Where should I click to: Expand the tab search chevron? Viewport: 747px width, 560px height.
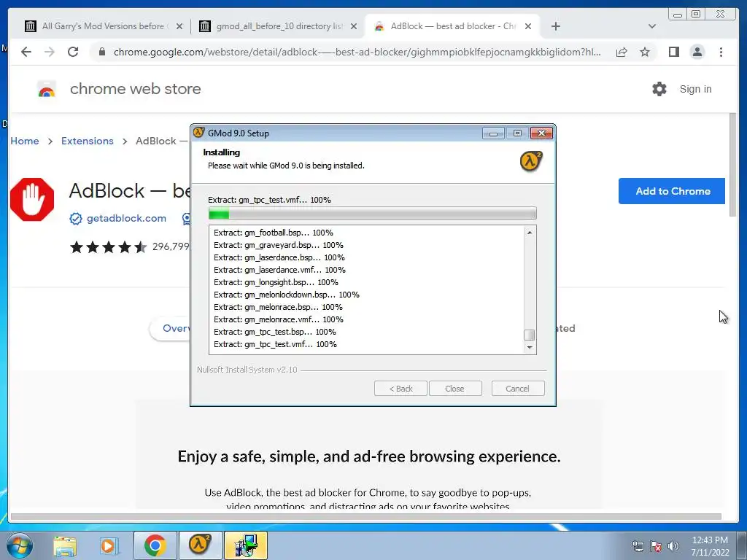click(x=651, y=26)
